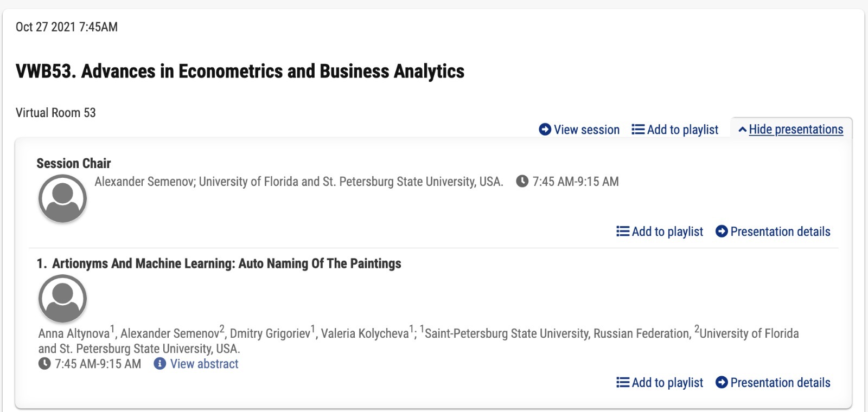Click the Hide presentations chevron icon
Viewport: 868px width, 412px height.
743,130
